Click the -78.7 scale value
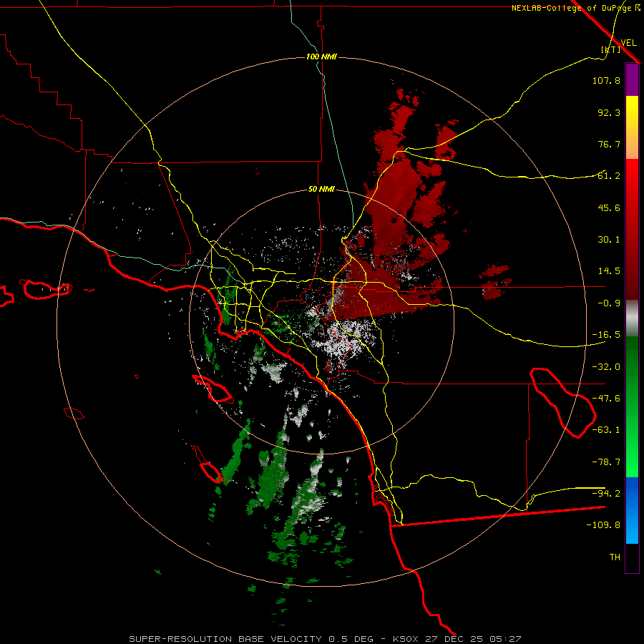This screenshot has width=644, height=644. click(x=606, y=462)
